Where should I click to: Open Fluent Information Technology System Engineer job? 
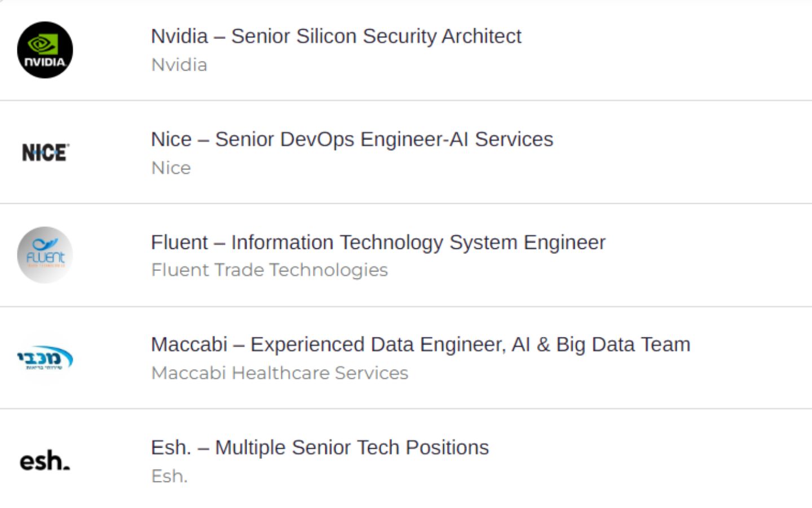378,242
